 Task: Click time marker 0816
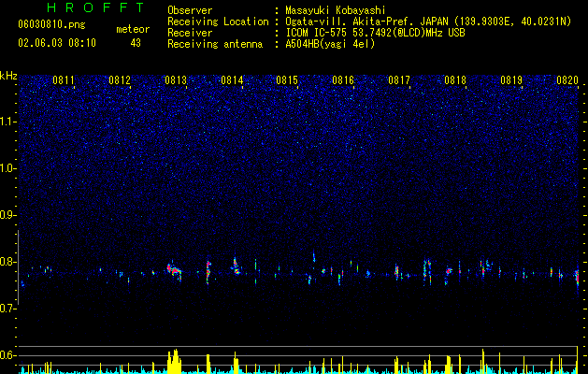[343, 80]
